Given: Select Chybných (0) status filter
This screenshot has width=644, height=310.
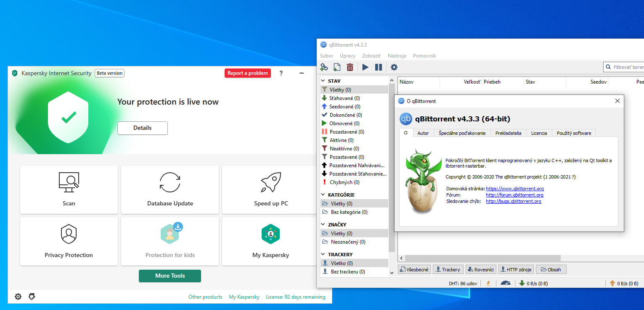Looking at the screenshot, I should [x=354, y=182].
